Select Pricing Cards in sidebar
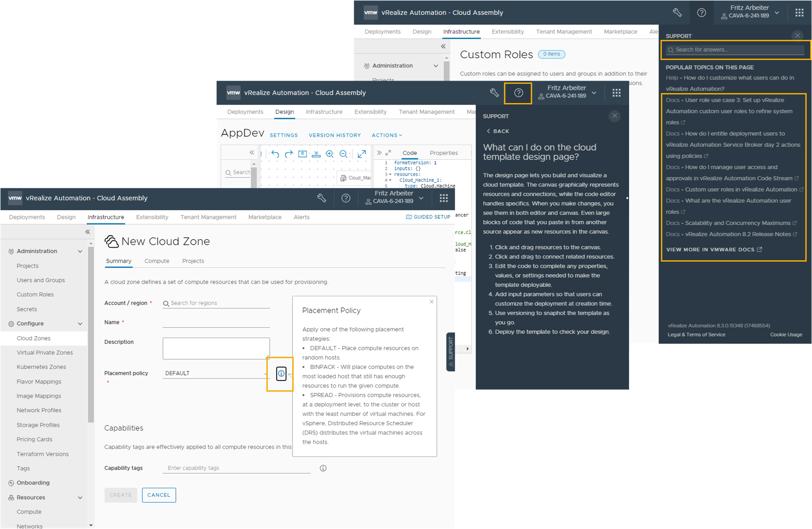The width and height of the screenshot is (812, 529). point(34,439)
